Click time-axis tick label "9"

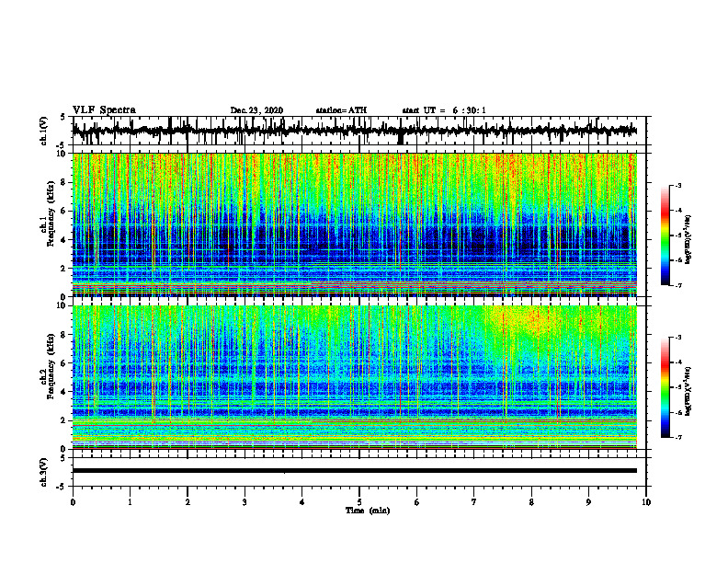coord(588,502)
